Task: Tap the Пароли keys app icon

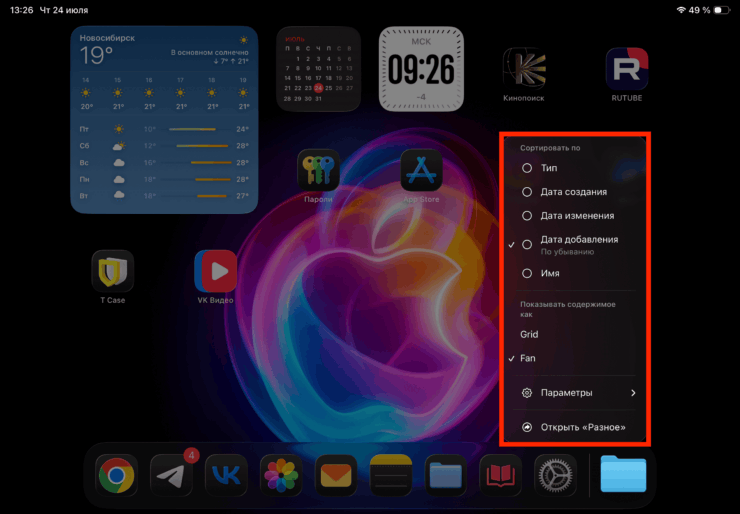Action: click(x=318, y=171)
